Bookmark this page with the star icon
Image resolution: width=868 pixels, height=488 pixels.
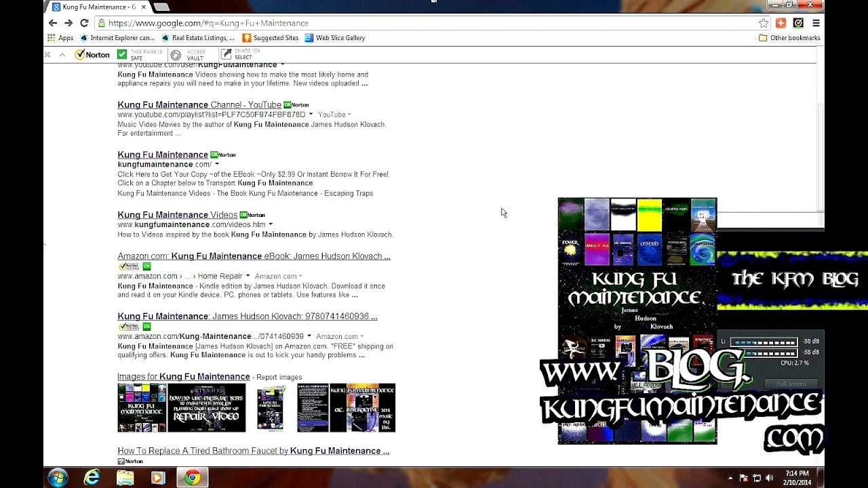[764, 23]
